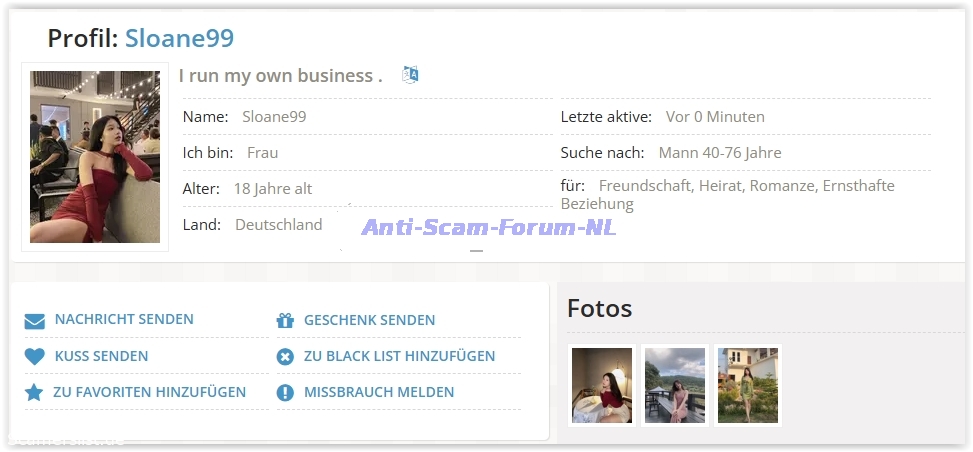Click the heart icon beside Kuss senden
This screenshot has width=973, height=452.
tap(35, 357)
